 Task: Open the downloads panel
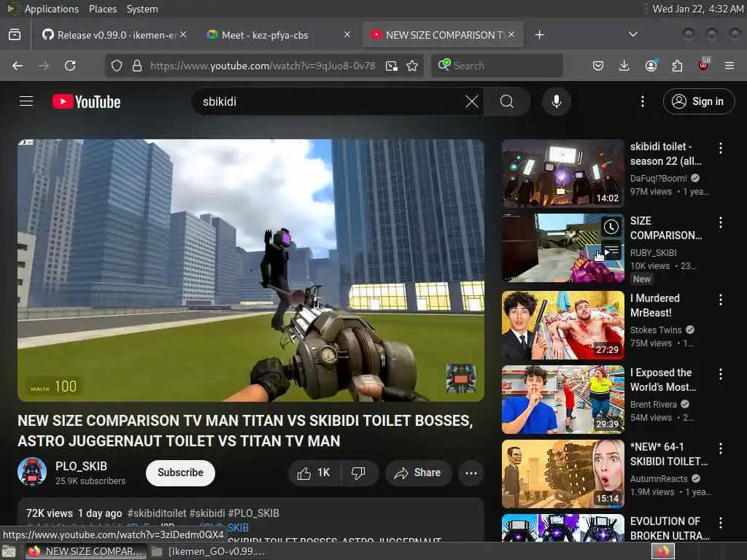tap(624, 66)
